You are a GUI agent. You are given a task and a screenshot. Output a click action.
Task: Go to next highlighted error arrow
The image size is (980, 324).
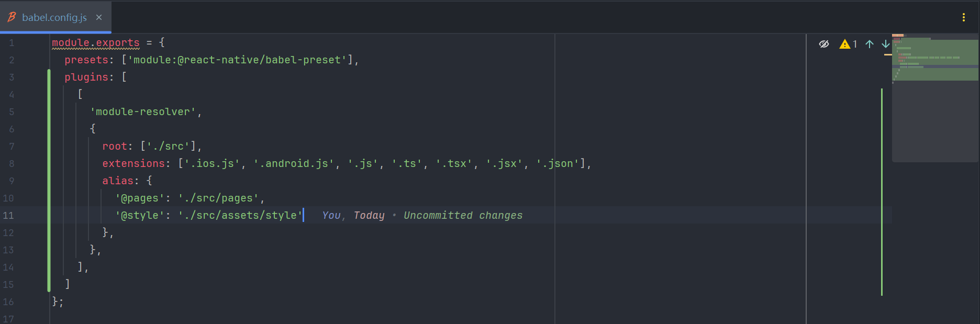click(x=886, y=44)
